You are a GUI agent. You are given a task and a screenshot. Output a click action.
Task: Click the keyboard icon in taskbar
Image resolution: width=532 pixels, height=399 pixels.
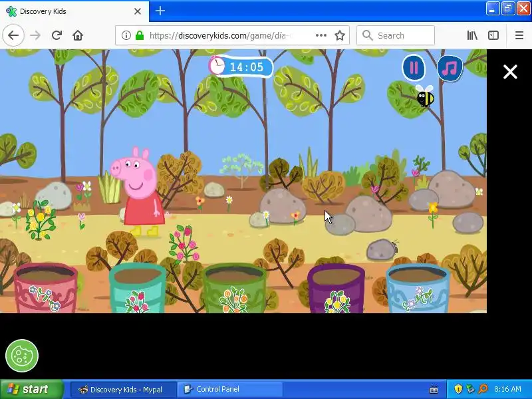434,390
